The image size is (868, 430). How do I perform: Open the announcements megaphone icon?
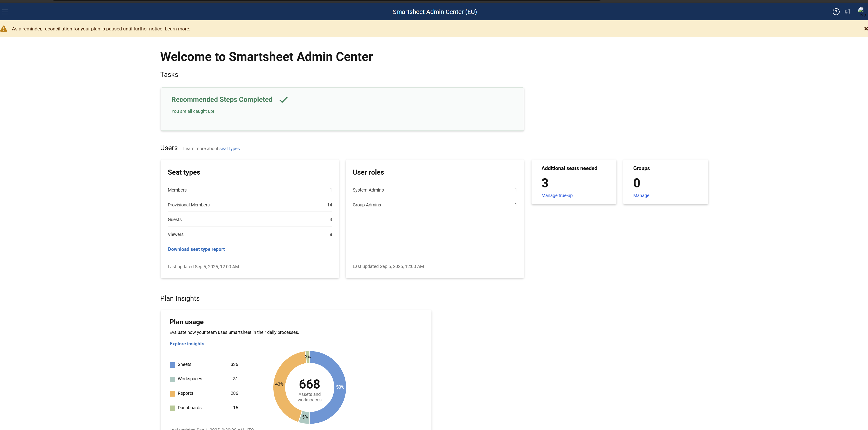point(847,12)
